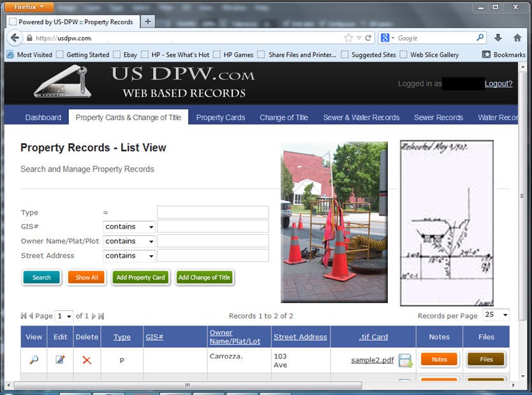Sort by Owner Name/Plat/Lot column header
The image size is (532, 395).
[235, 337]
